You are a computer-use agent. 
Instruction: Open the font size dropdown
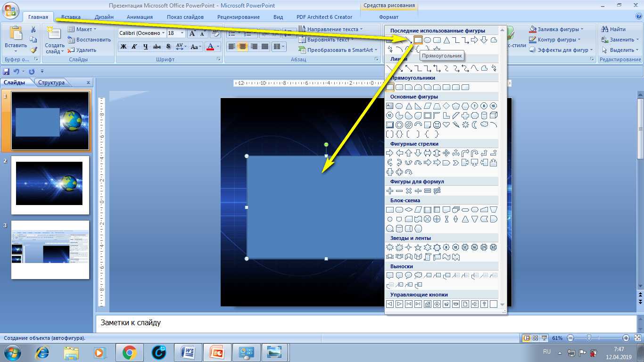(x=182, y=33)
